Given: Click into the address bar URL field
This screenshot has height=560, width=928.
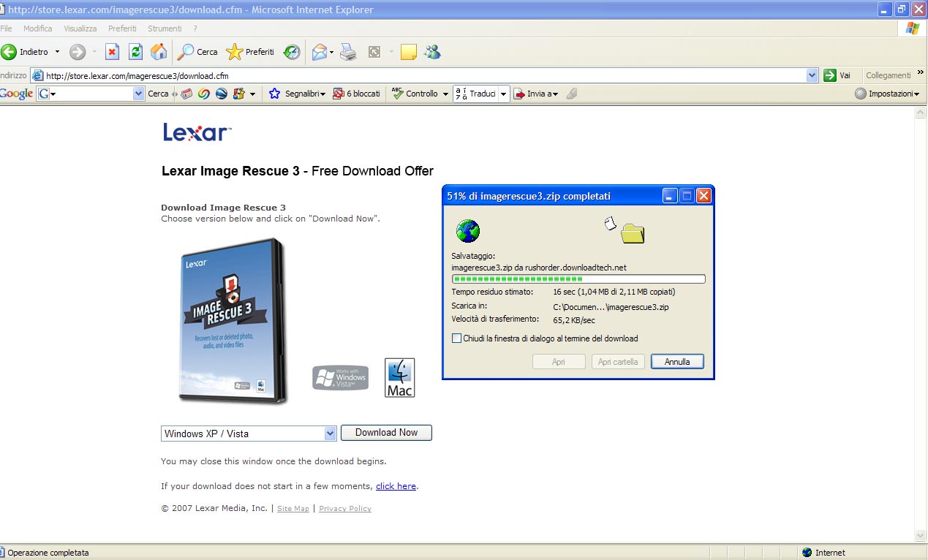Looking at the screenshot, I should [424, 75].
